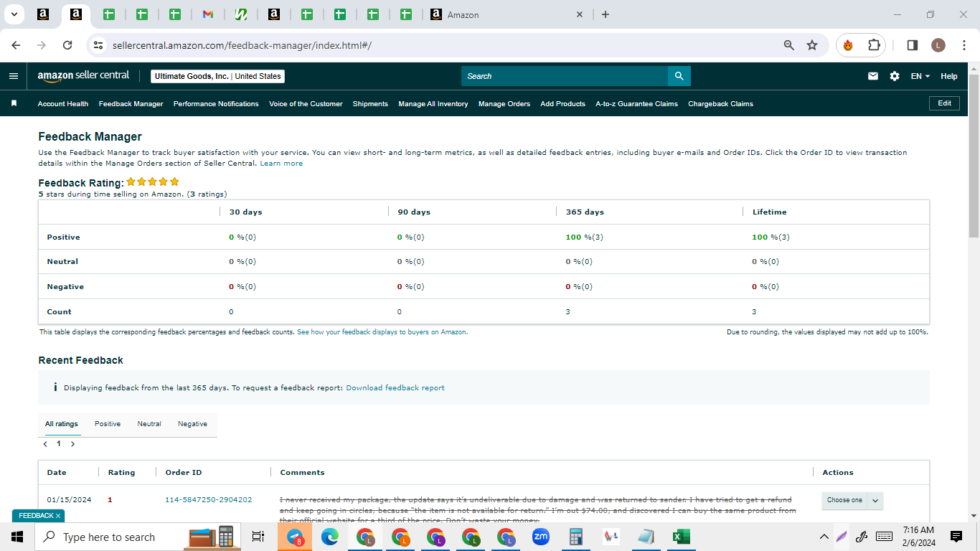Follow the Learn more link

tap(281, 163)
